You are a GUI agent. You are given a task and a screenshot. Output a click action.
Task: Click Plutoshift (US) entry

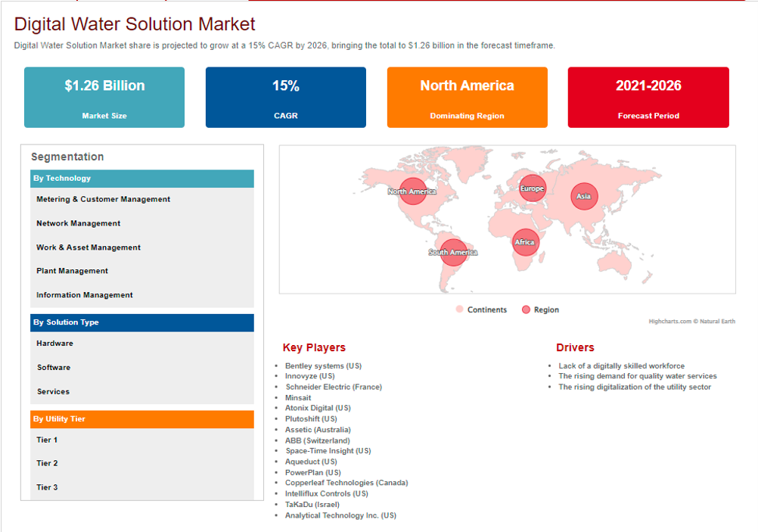(x=311, y=418)
